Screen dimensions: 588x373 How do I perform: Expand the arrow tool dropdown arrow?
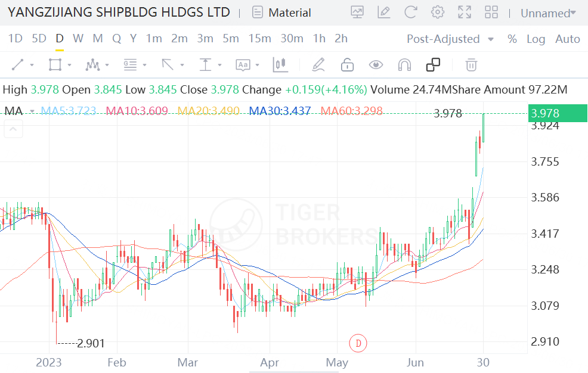tap(182, 65)
